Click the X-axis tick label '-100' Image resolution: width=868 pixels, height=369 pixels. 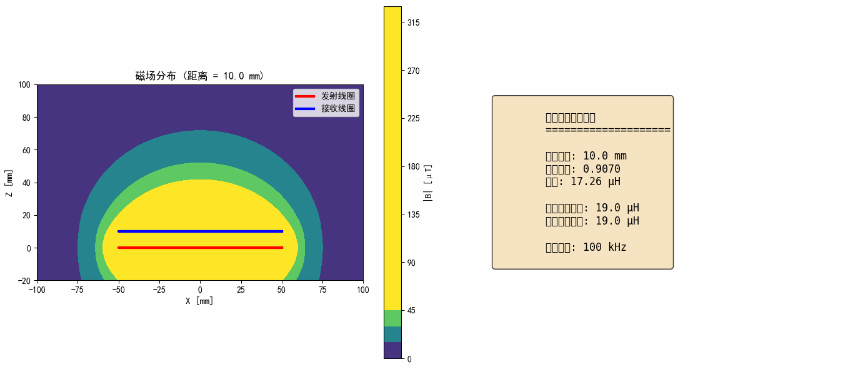pyautogui.click(x=37, y=290)
